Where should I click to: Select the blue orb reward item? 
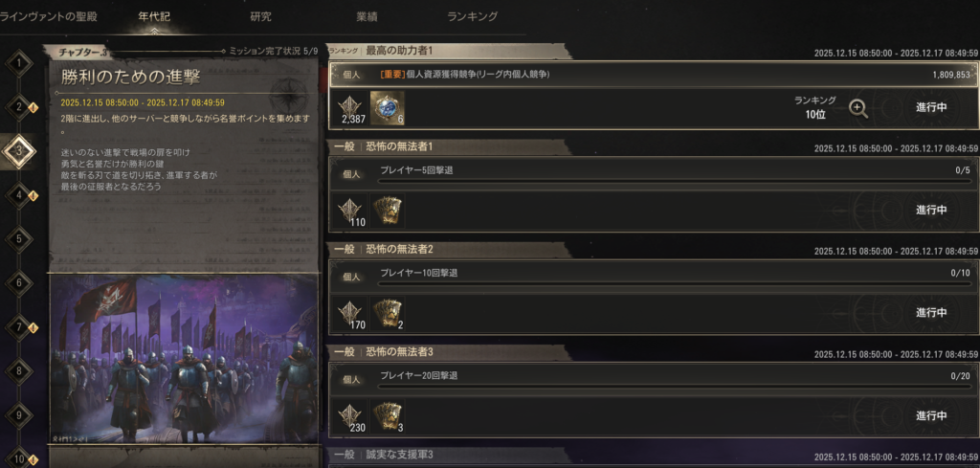pyautogui.click(x=387, y=107)
